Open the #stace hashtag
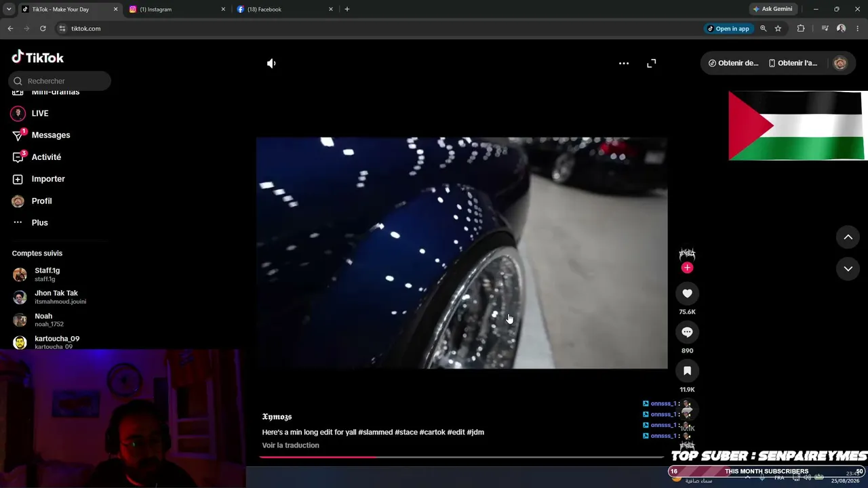The width and height of the screenshot is (868, 488). tap(406, 432)
